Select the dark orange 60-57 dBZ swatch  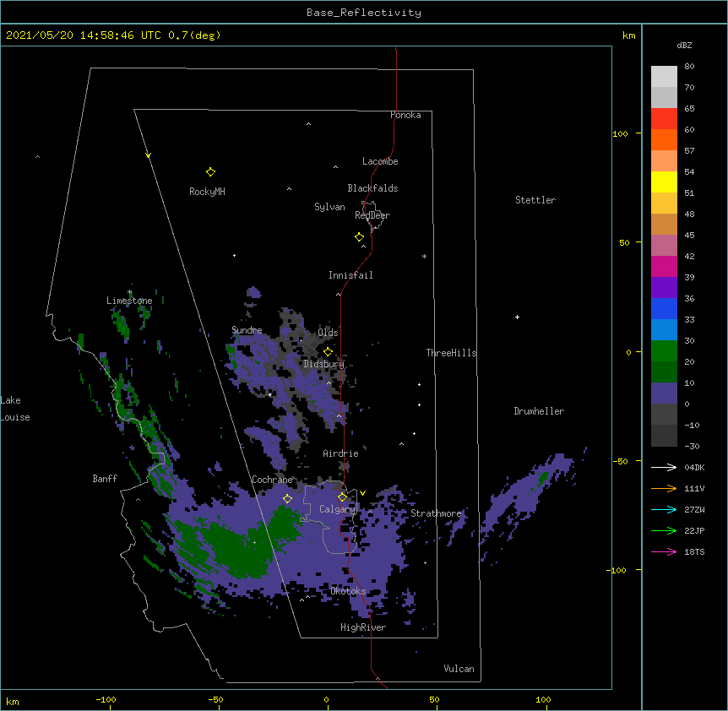tap(664, 139)
